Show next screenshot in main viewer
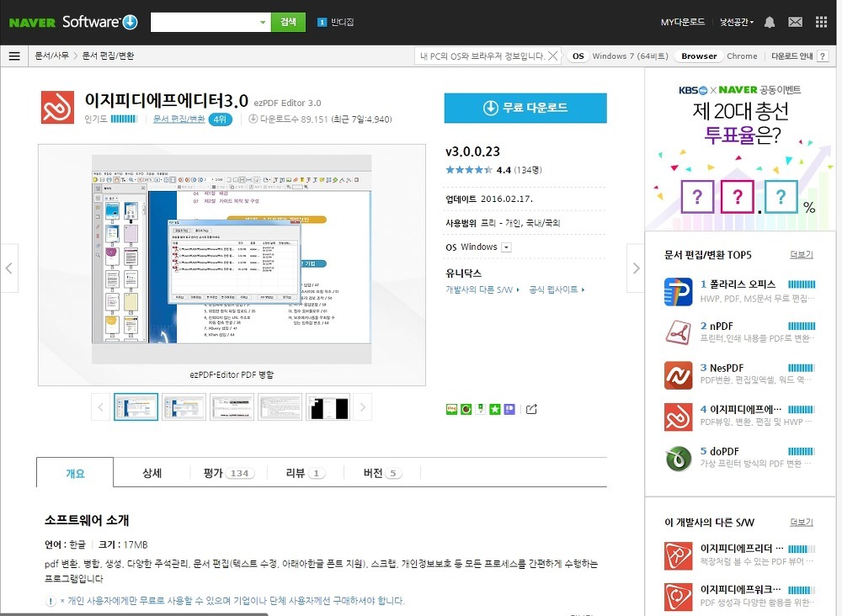 [x=636, y=268]
